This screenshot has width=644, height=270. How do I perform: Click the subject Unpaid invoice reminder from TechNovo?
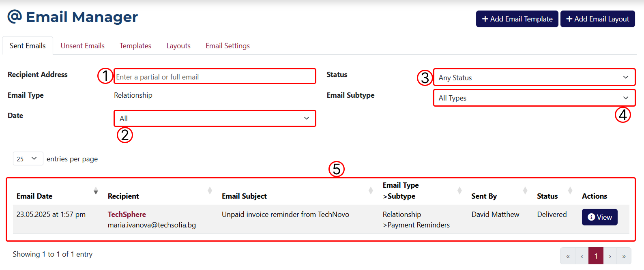click(x=286, y=214)
